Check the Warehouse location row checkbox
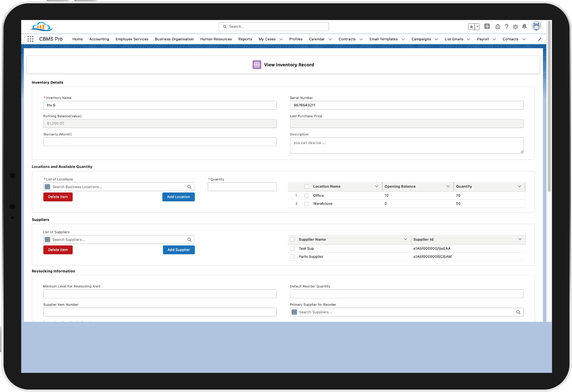The image size is (572, 392). click(x=306, y=204)
